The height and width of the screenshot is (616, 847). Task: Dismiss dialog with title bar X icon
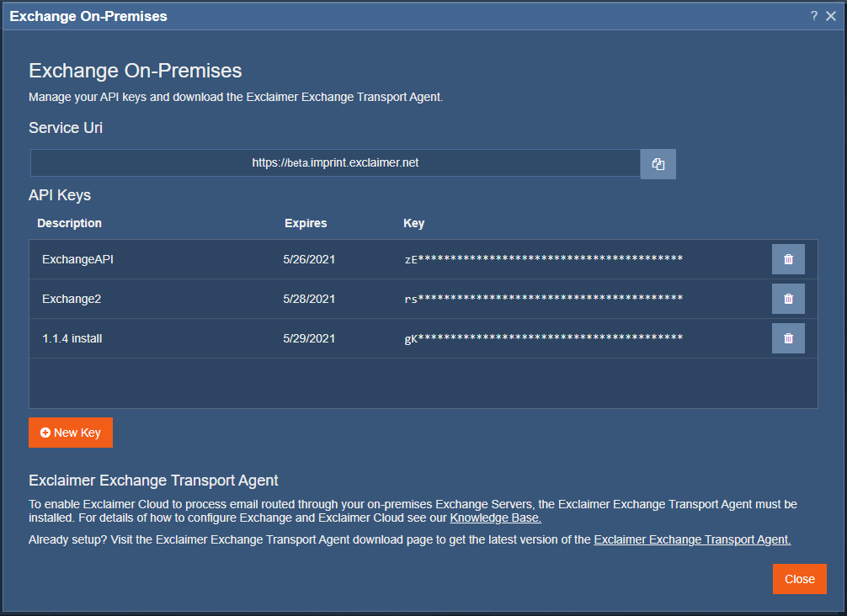[x=831, y=16]
